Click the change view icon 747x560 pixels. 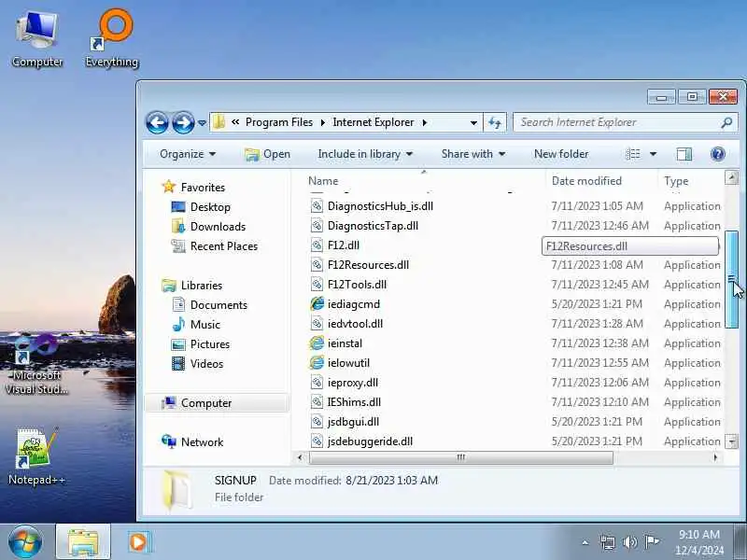(x=633, y=154)
